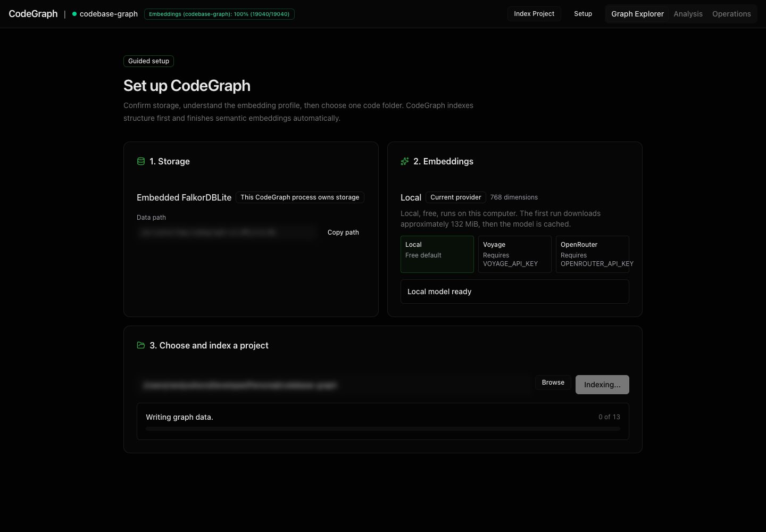Open the Graph Explorer tab

pyautogui.click(x=637, y=14)
